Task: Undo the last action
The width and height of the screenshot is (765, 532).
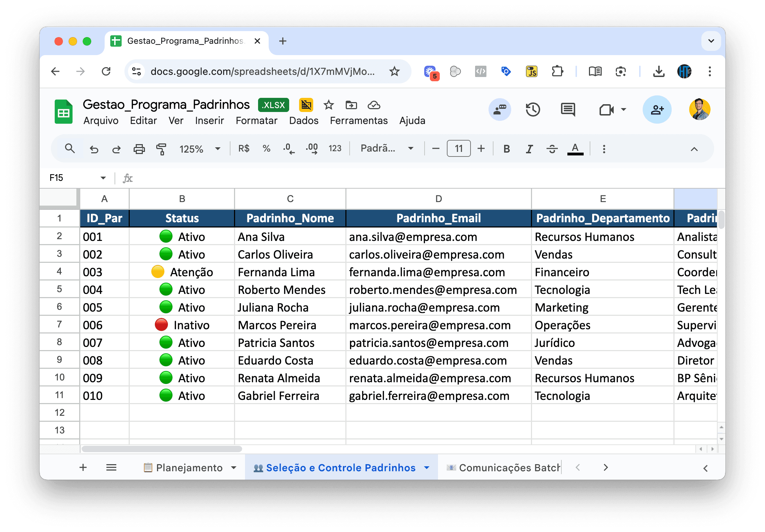Action: click(94, 148)
